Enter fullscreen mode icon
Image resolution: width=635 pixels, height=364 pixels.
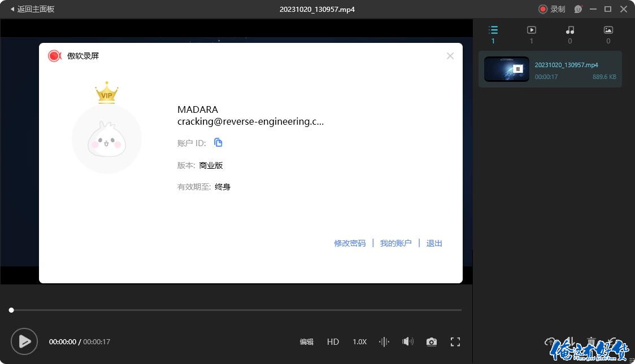(x=455, y=342)
